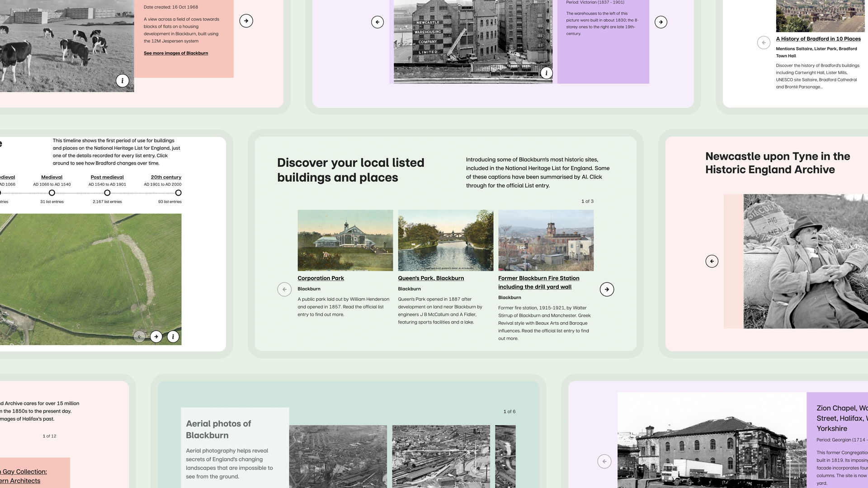Click the back arrow on the Zion Chapel carousel
The height and width of the screenshot is (488, 868).
604,461
